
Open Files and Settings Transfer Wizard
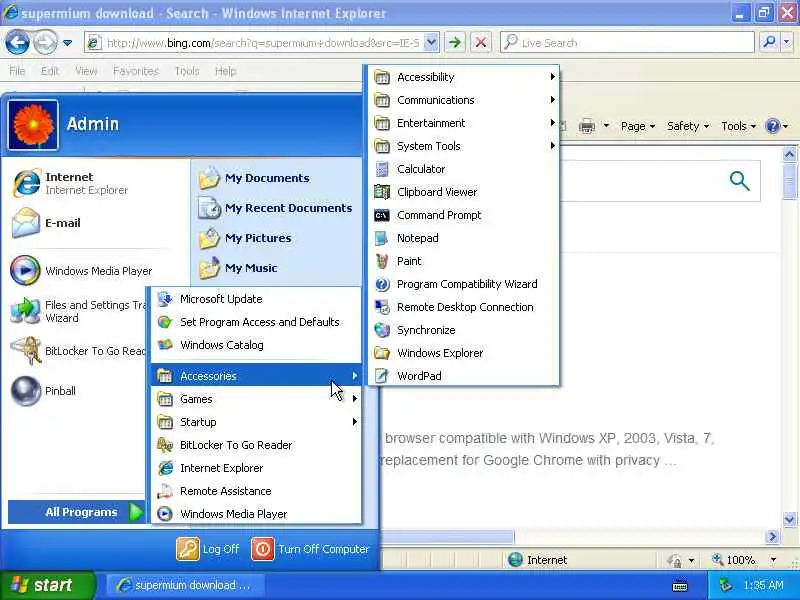[x=77, y=311]
